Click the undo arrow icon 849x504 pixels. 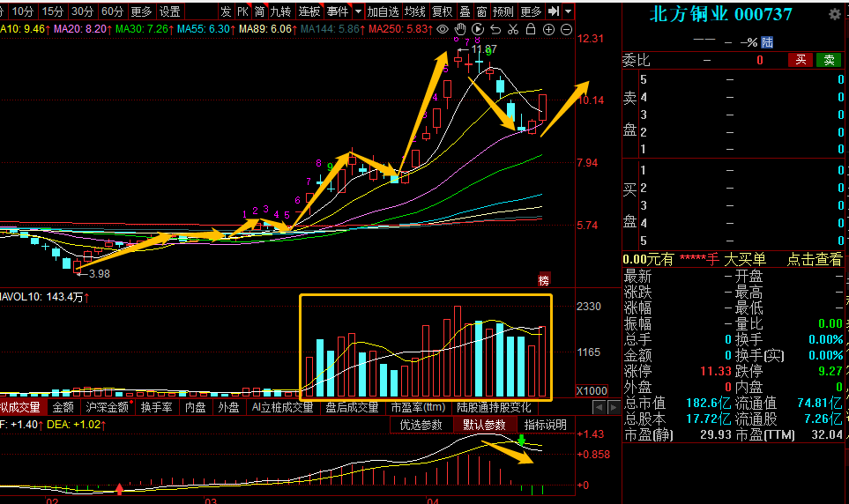point(495,29)
